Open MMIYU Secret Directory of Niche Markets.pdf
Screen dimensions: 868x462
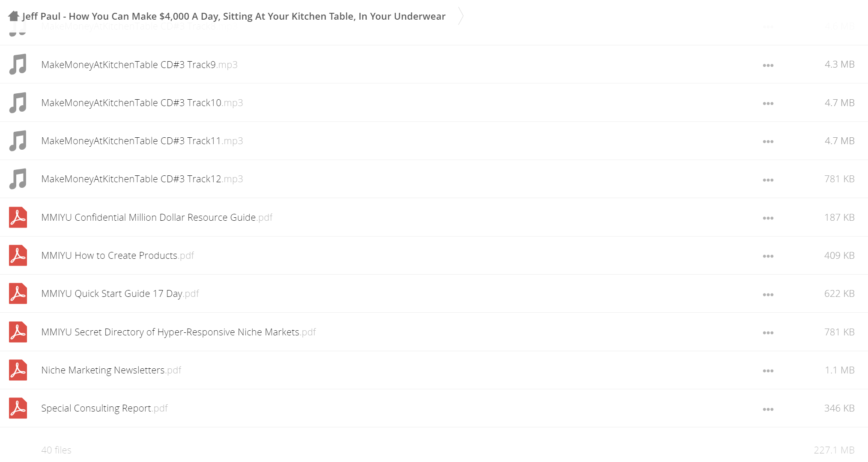pos(179,332)
